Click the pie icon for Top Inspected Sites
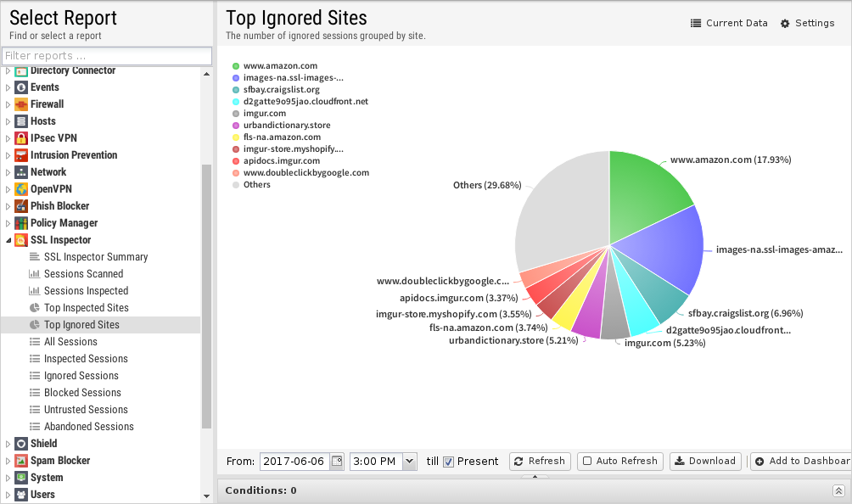This screenshot has height=504, width=852. point(35,308)
